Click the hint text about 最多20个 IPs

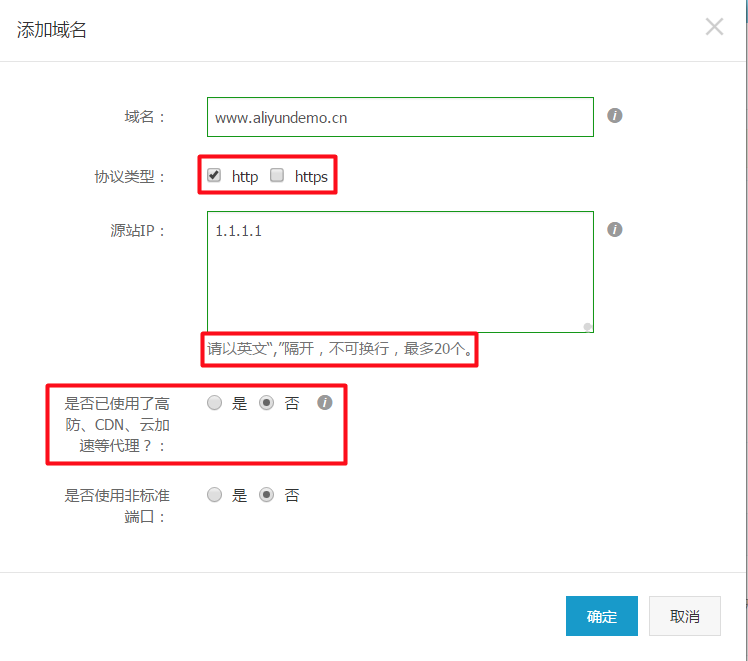[340, 350]
